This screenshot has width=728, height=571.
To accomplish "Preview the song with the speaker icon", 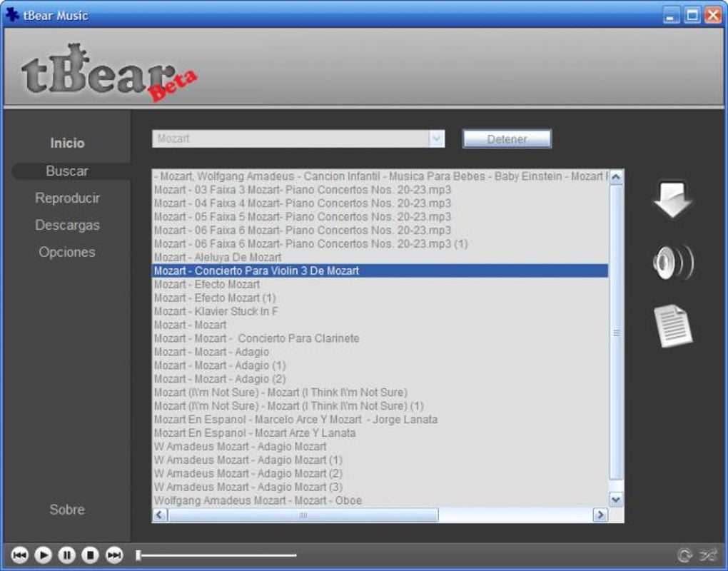I will pyautogui.click(x=671, y=262).
